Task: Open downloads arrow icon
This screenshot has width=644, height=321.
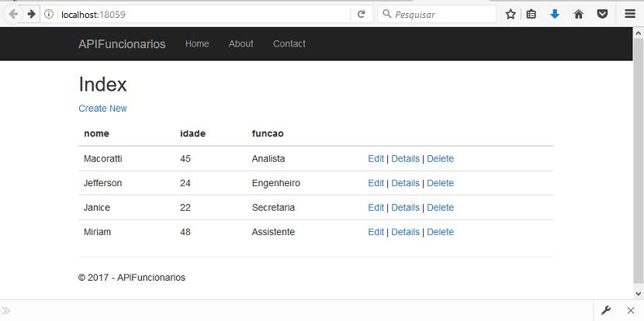Action: click(555, 15)
